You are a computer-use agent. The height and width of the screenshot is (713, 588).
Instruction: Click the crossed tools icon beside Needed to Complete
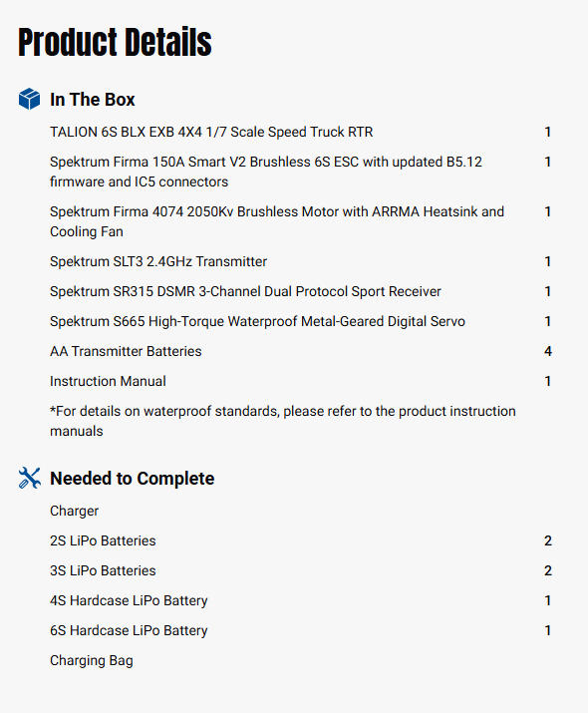tap(30, 478)
